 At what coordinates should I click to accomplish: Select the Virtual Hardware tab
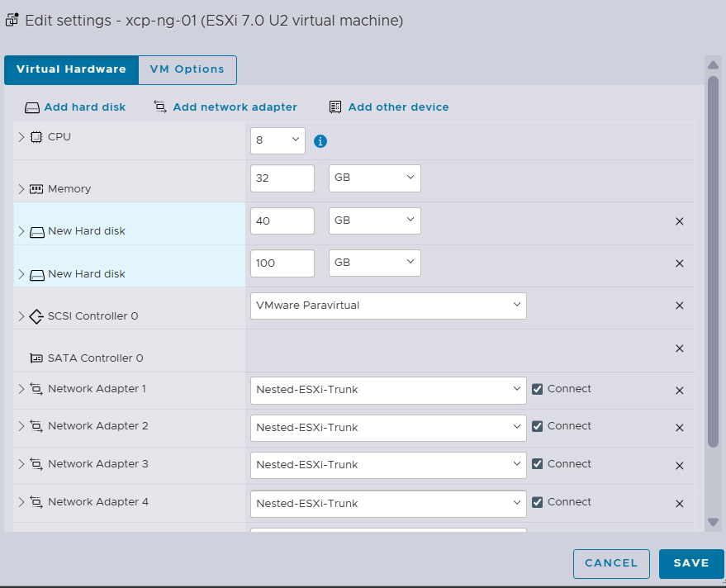[71, 69]
